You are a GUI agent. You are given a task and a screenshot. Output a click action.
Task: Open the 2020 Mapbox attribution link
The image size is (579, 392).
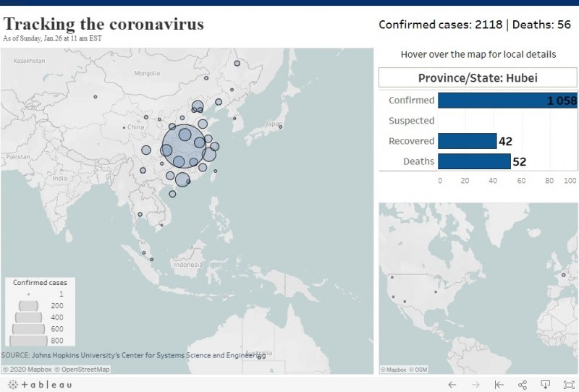pyautogui.click(x=28, y=369)
